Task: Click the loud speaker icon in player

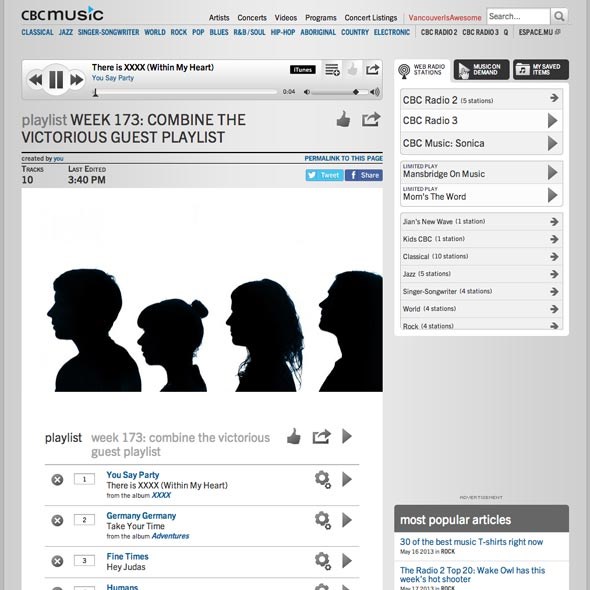Action: (x=375, y=92)
